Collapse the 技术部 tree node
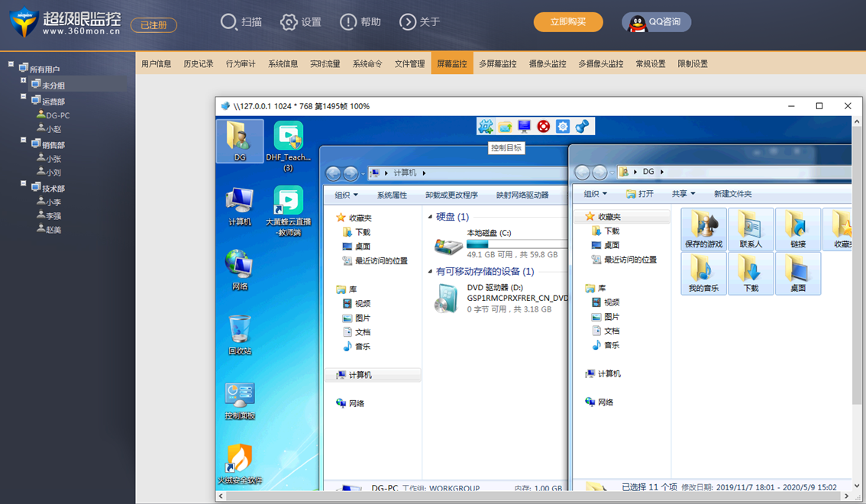Image resolution: width=866 pixels, height=504 pixels. (23, 184)
